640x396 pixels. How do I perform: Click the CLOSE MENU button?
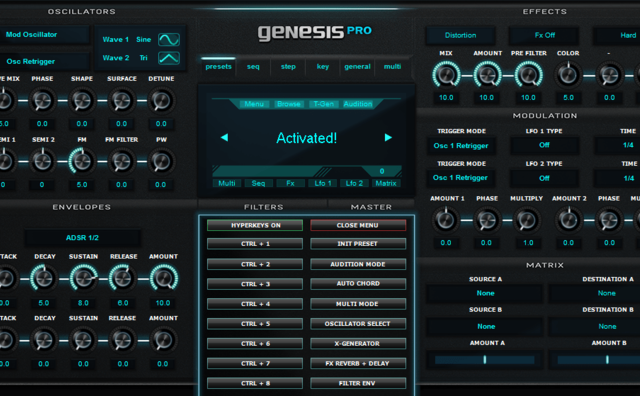point(358,225)
